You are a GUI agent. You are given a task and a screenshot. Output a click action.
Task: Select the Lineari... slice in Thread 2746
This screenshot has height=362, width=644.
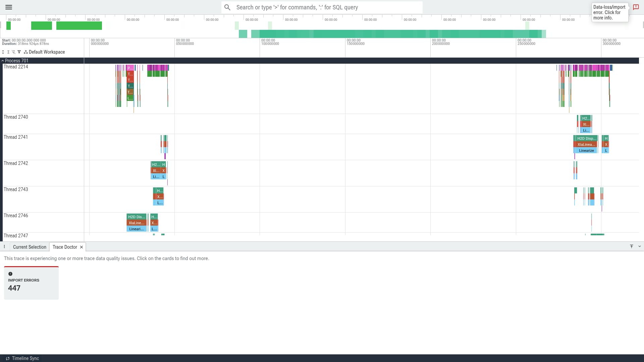pyautogui.click(x=136, y=229)
